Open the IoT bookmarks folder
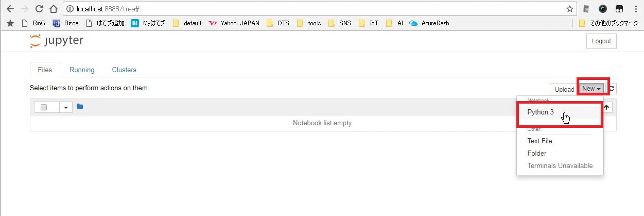Image resolution: width=644 pixels, height=216 pixels. [369, 23]
